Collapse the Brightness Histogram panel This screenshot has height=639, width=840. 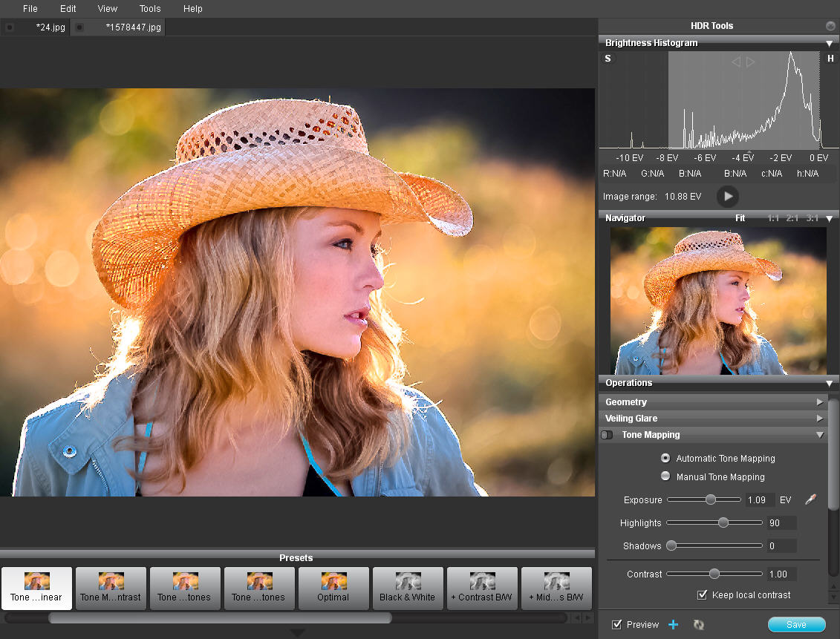[830, 43]
